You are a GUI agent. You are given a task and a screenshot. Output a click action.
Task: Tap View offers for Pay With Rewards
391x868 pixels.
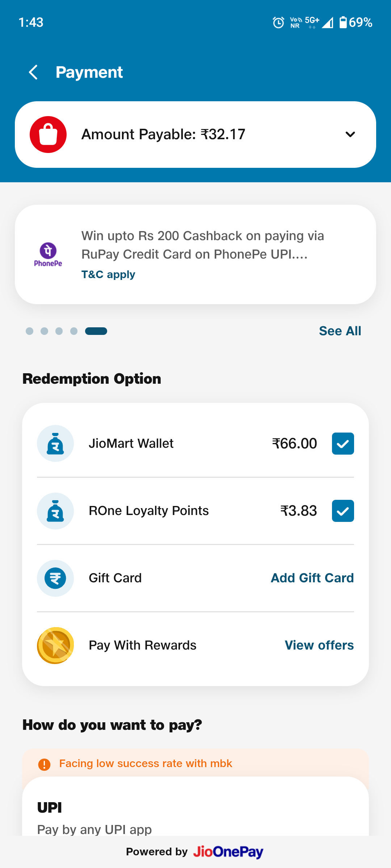tap(319, 645)
